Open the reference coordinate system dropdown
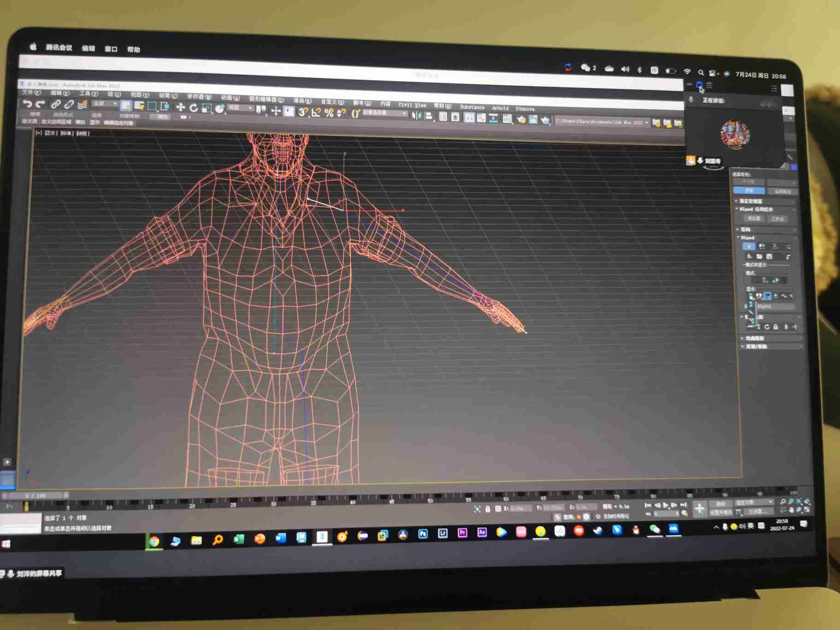840x630 pixels. click(x=241, y=108)
